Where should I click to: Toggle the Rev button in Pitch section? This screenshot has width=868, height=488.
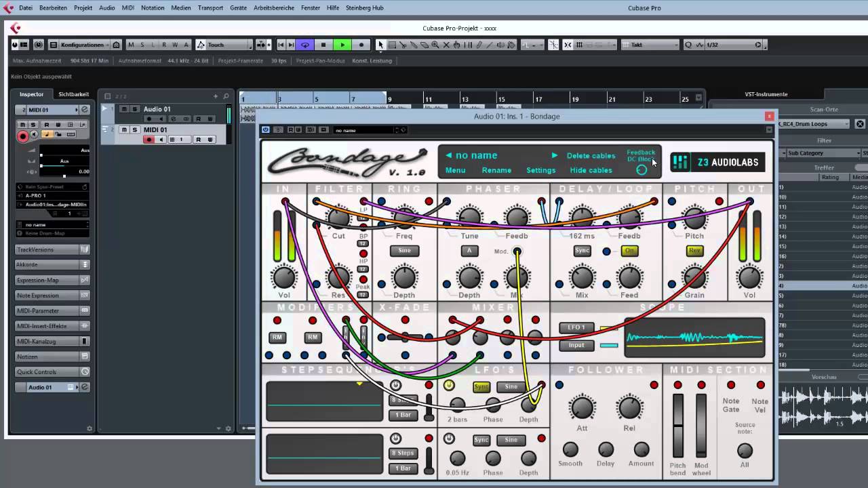[x=694, y=251]
